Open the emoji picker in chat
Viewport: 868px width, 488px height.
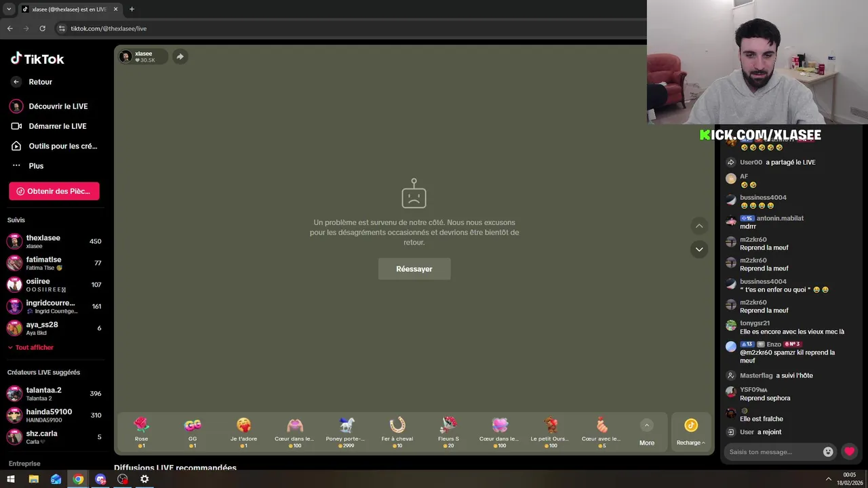(x=828, y=452)
